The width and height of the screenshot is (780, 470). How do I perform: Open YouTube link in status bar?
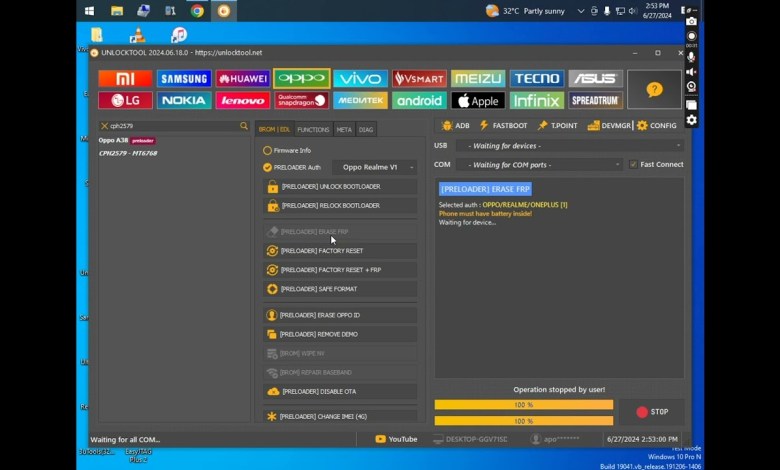396,439
